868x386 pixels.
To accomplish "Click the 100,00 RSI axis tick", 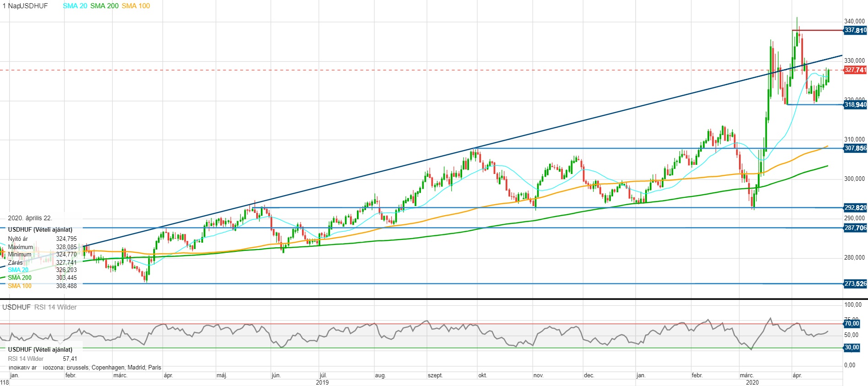I will (x=853, y=305).
